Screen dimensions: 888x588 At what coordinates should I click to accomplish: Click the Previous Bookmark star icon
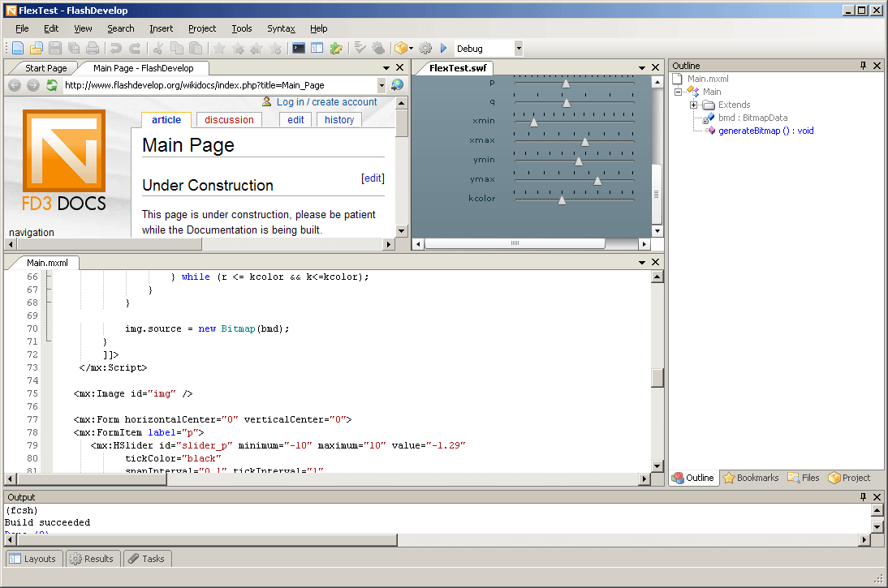click(x=256, y=49)
